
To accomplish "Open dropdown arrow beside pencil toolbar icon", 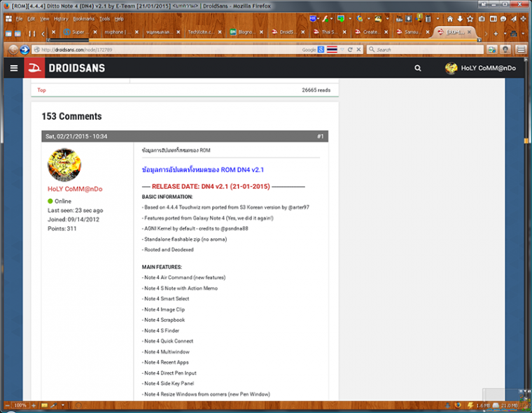I will tap(332, 19).
